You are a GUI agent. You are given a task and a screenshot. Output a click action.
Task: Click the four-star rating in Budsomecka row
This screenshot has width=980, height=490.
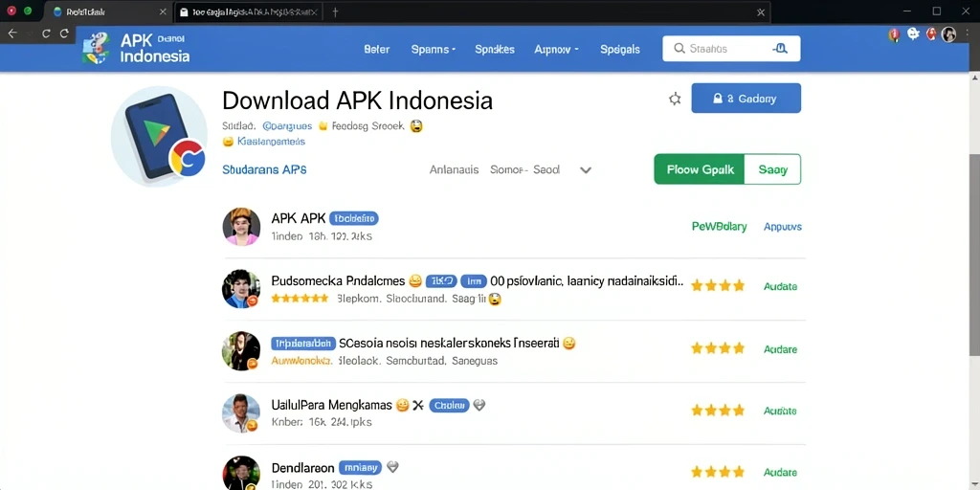(x=718, y=286)
